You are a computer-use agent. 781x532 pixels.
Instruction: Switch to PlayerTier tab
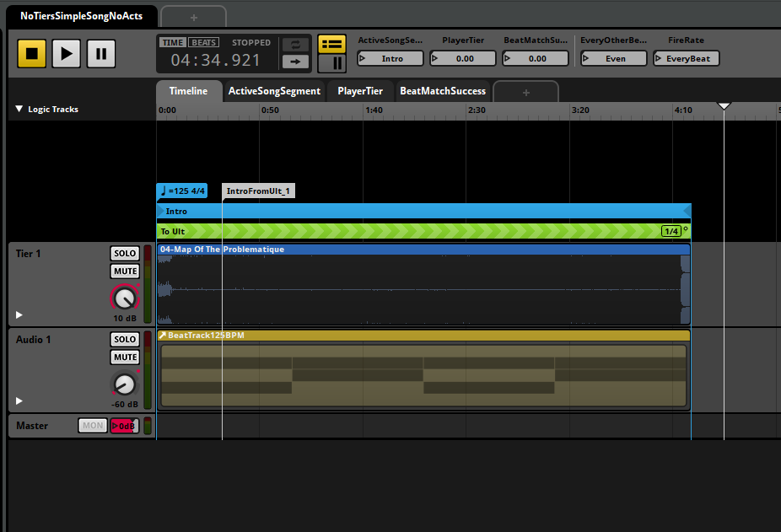(x=360, y=91)
